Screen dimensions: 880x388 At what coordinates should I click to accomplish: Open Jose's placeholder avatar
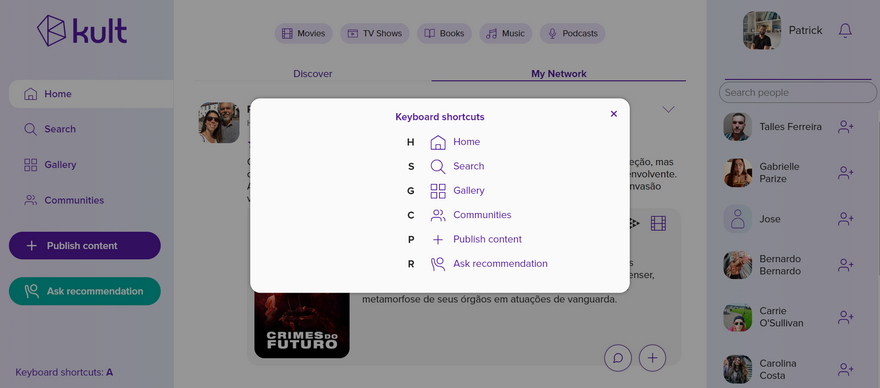737,219
